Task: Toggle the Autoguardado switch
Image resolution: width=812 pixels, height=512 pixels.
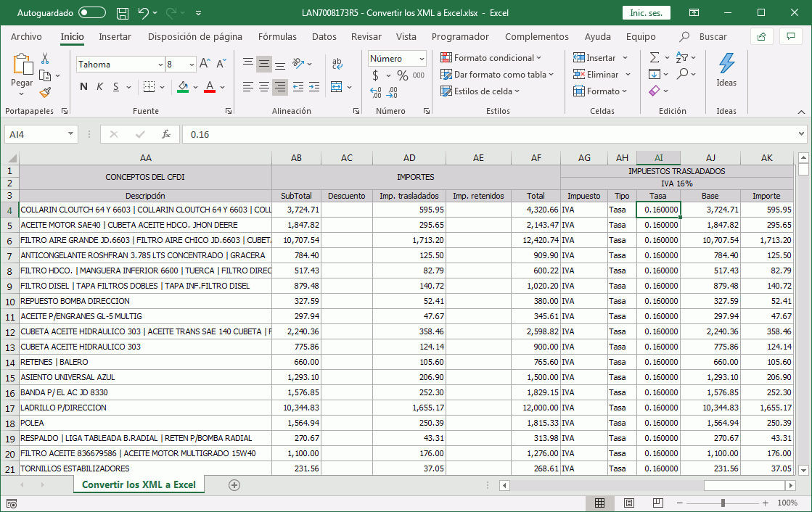Action: click(x=91, y=13)
